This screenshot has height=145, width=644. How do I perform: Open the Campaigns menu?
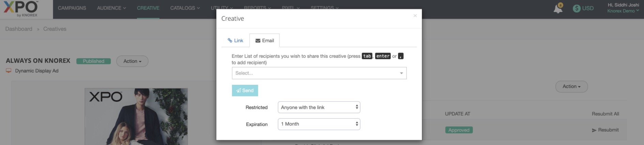click(72, 8)
